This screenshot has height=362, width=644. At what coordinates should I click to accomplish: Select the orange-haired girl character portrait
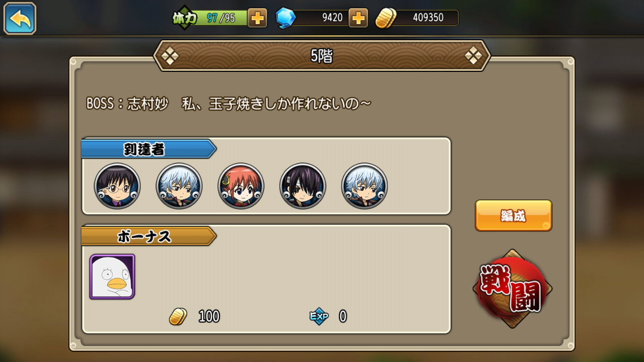241,186
